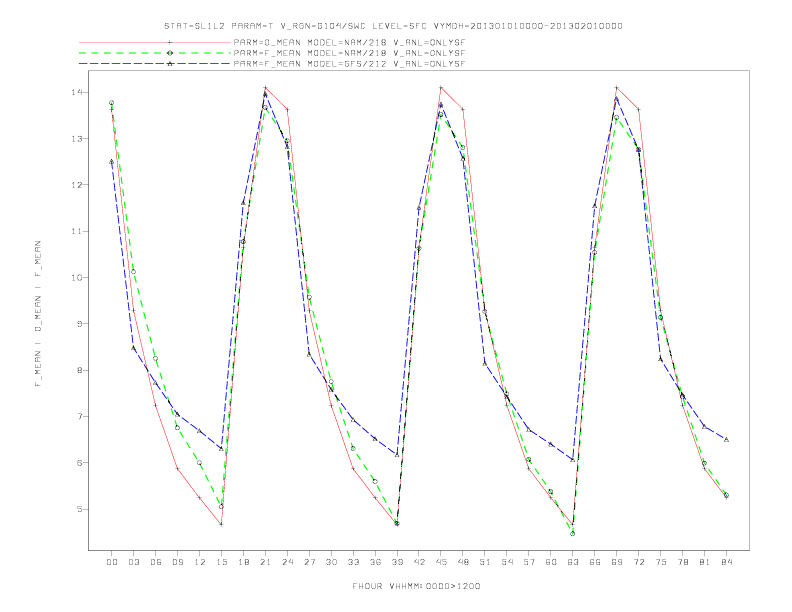Click x-axis forecast hour label 60

pyautogui.click(x=551, y=562)
